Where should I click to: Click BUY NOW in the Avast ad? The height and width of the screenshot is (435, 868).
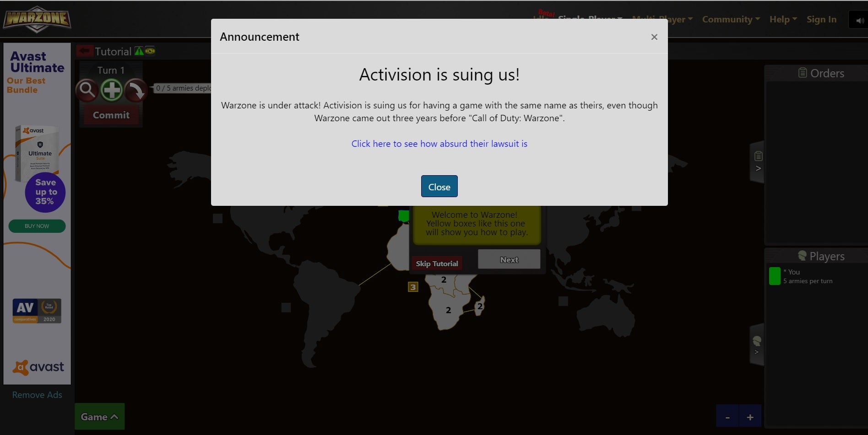(37, 226)
